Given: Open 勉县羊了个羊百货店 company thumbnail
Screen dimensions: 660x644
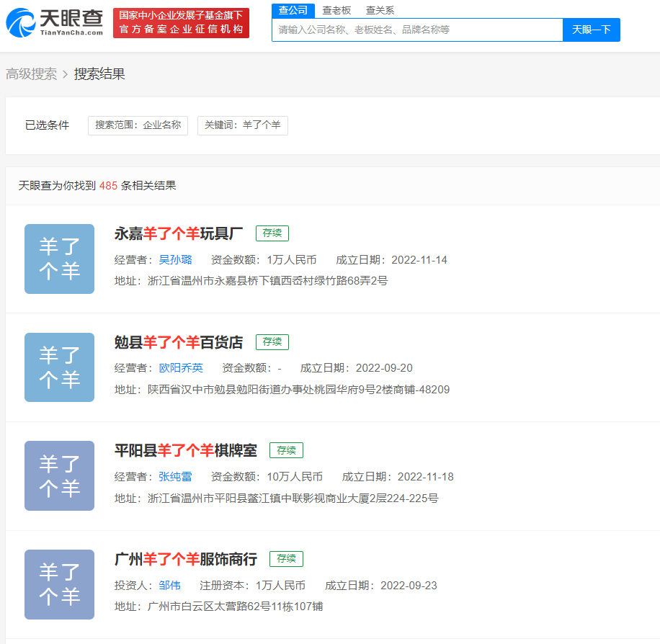Looking at the screenshot, I should (59, 367).
